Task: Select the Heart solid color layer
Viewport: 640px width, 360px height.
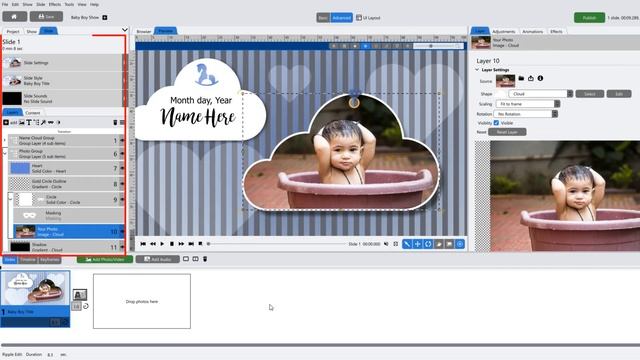Action: [65, 168]
